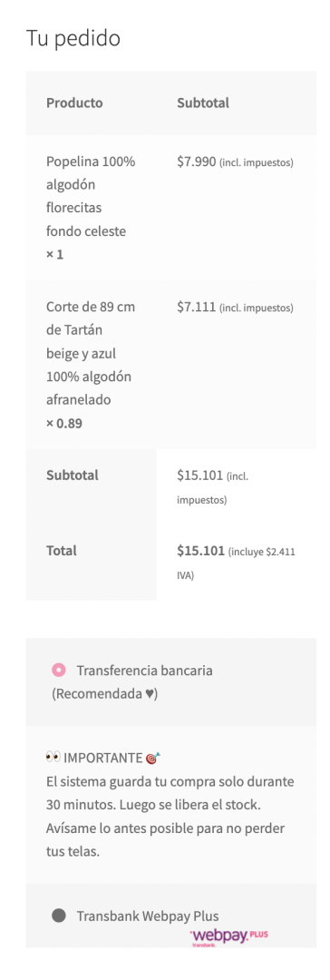Click the Webpay Plus logo
Screen dimensions: 330x980
[x=228, y=936]
